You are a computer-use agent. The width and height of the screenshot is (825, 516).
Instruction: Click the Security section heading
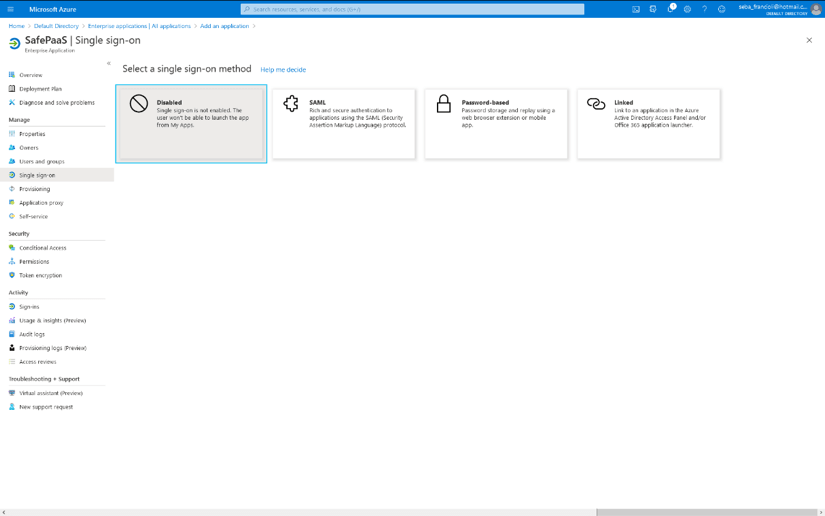point(19,234)
